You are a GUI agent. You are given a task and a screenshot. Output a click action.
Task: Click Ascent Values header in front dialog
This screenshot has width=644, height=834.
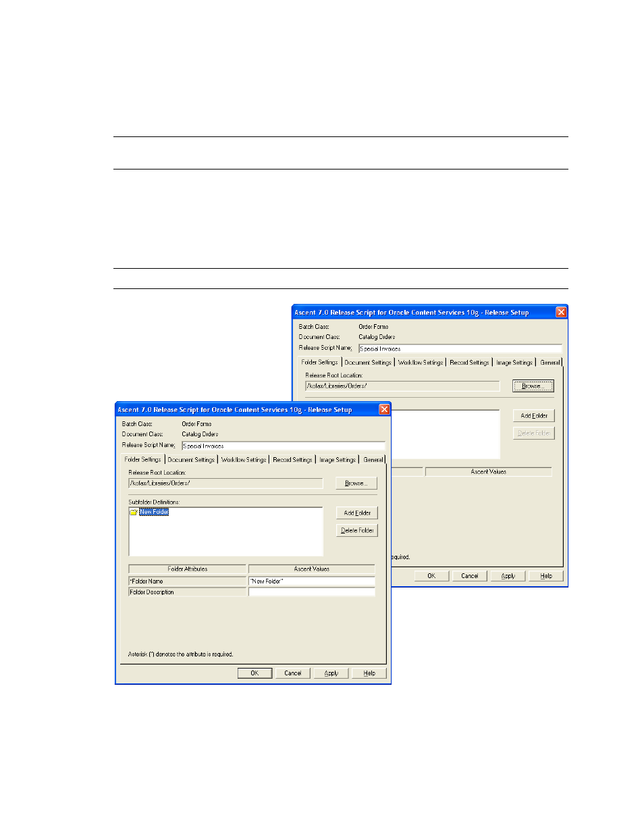(x=312, y=569)
